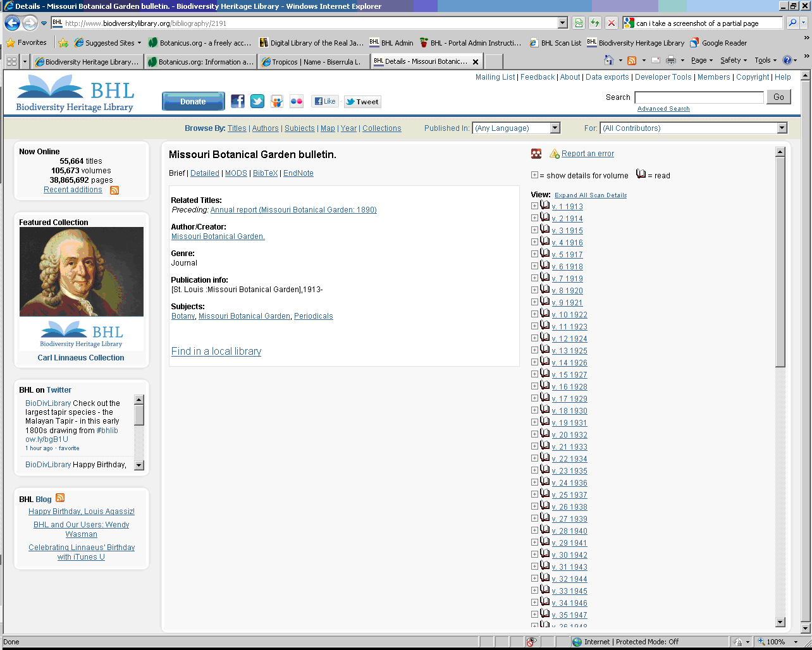
Task: Click the Report an error warning icon
Action: tap(555, 154)
